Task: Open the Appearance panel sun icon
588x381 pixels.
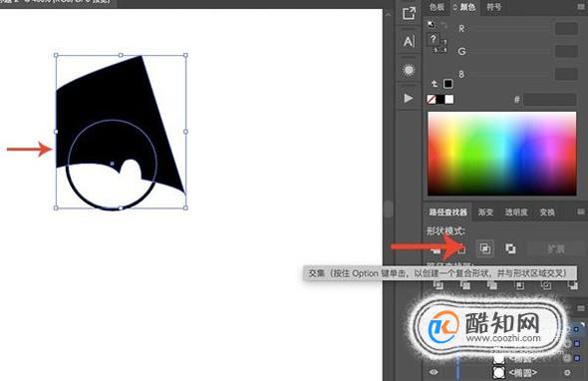Action: coord(409,70)
